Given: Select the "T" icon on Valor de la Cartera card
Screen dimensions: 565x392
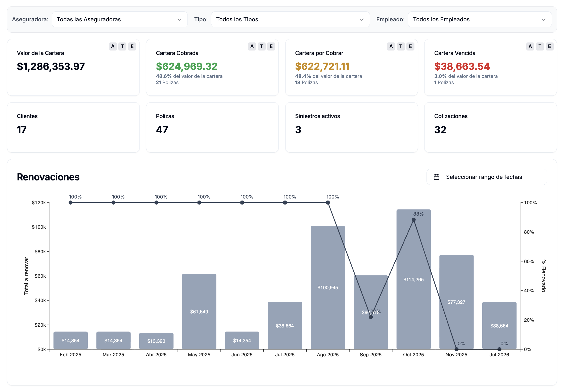Looking at the screenshot, I should click(x=122, y=46).
